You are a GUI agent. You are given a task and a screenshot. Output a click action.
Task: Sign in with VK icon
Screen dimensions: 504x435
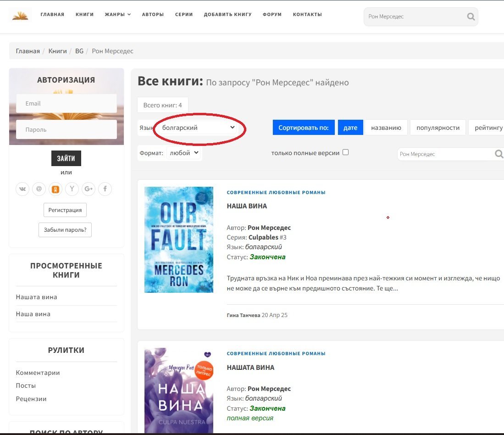pyautogui.click(x=22, y=189)
